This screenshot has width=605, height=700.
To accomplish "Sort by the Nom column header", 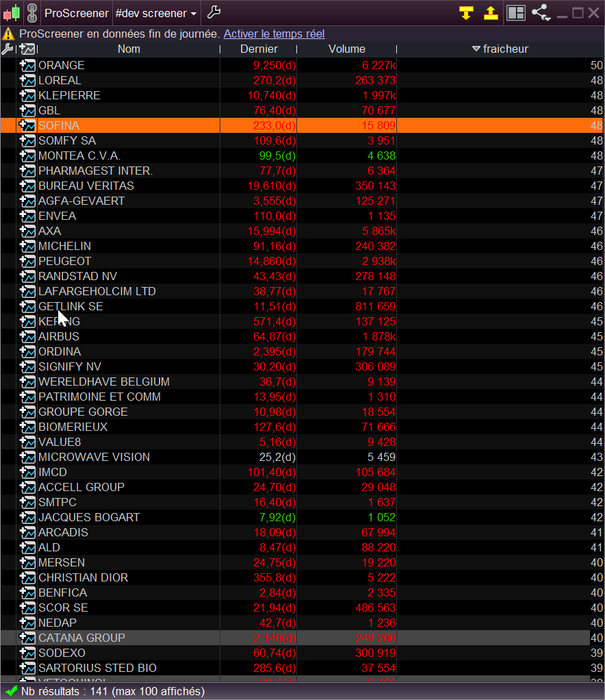I will pyautogui.click(x=129, y=49).
